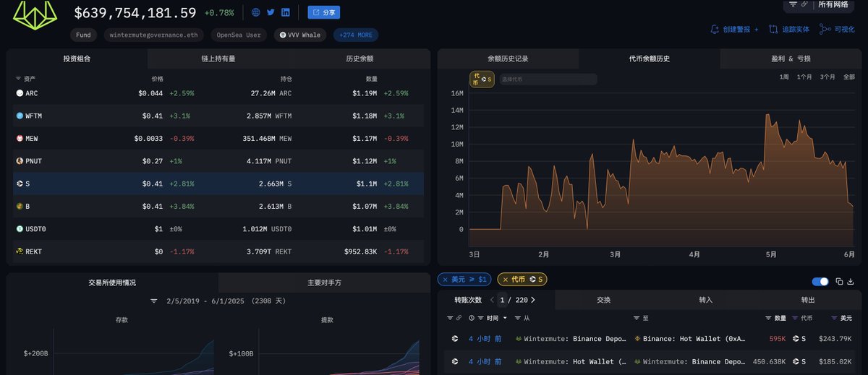The height and width of the screenshot is (375, 868).
Task: Switch to the 转入 tab
Action: 706,300
